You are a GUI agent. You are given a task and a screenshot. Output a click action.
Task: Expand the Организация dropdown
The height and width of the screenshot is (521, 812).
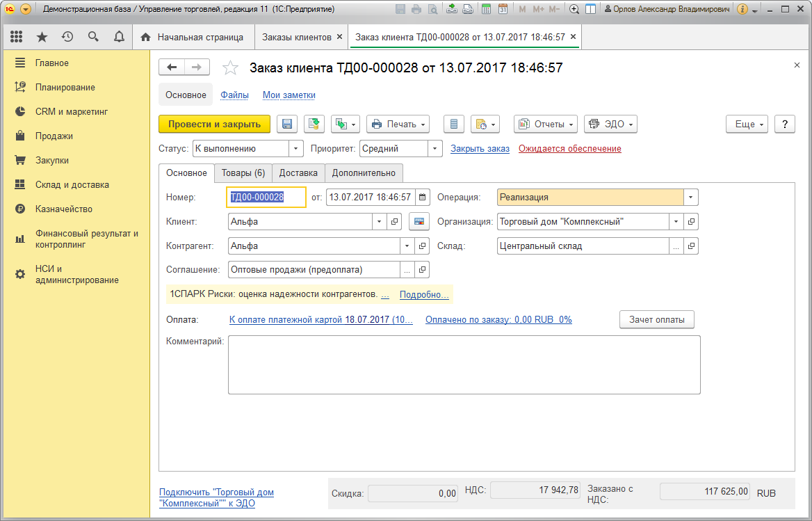[x=676, y=222]
